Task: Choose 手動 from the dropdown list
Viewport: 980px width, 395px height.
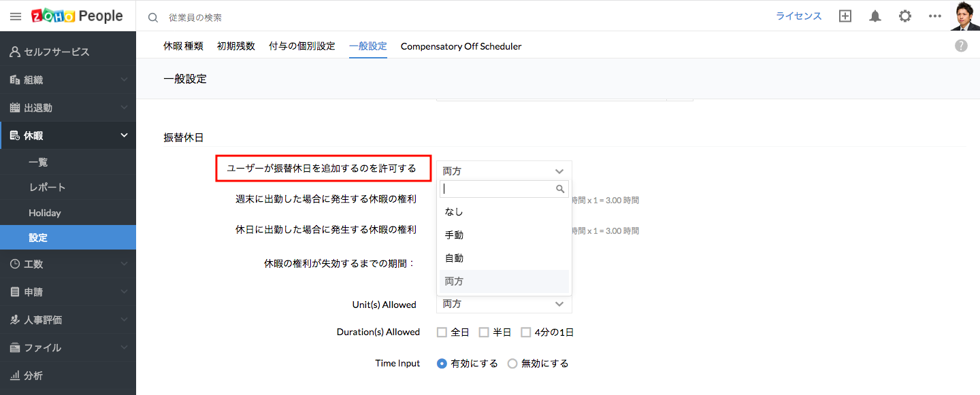Action: pyautogui.click(x=454, y=235)
